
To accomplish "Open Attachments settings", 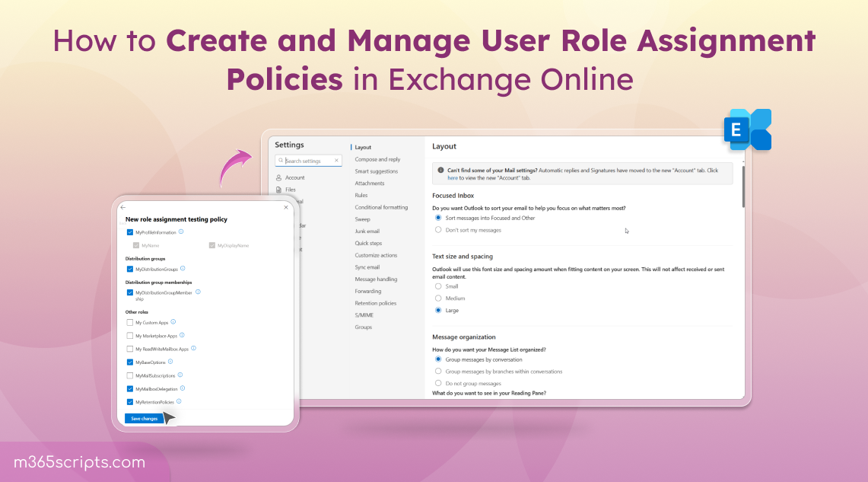I will (370, 184).
